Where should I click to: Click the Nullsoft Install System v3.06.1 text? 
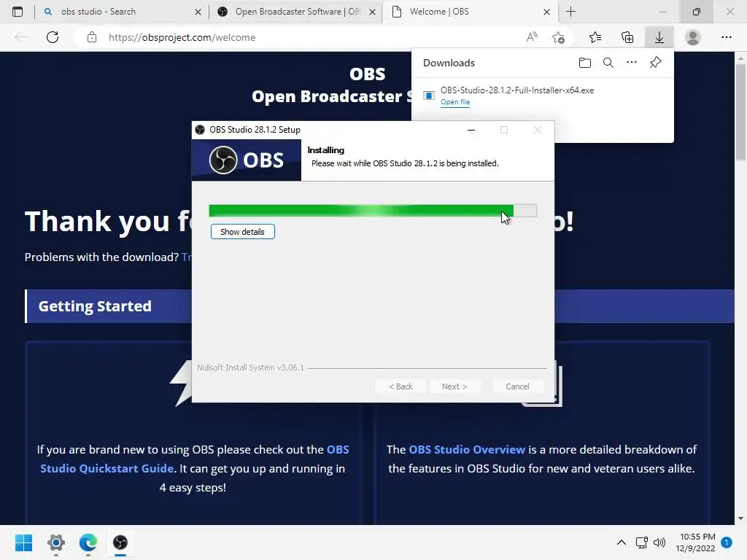[250, 367]
